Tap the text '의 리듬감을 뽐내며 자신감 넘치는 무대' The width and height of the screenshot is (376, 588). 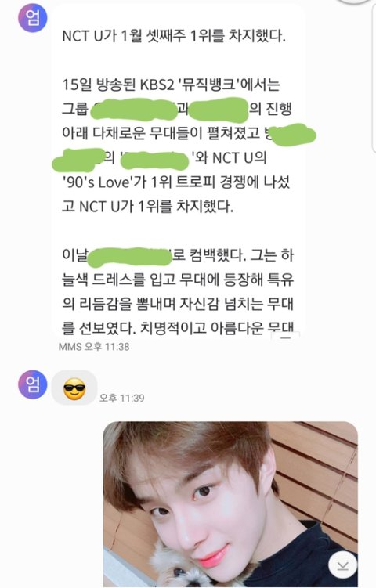tap(178, 304)
